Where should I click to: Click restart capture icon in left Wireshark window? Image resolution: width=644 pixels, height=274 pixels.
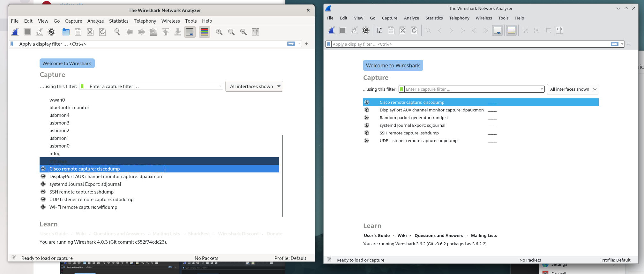(39, 32)
